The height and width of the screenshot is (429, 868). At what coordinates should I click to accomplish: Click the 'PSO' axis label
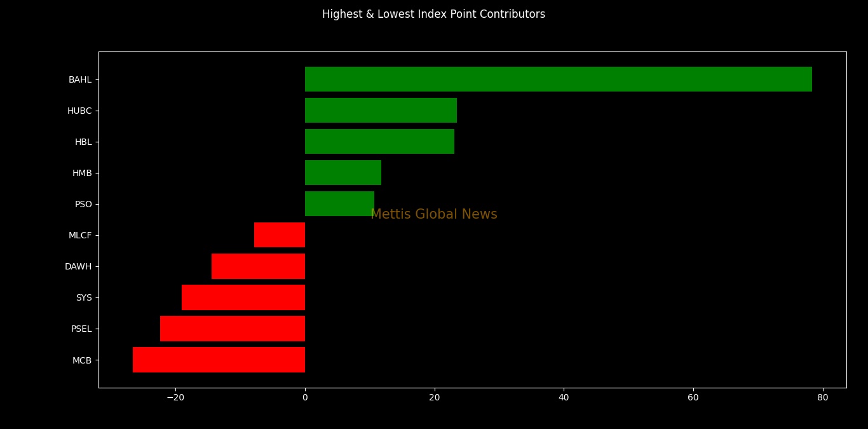tap(83, 204)
